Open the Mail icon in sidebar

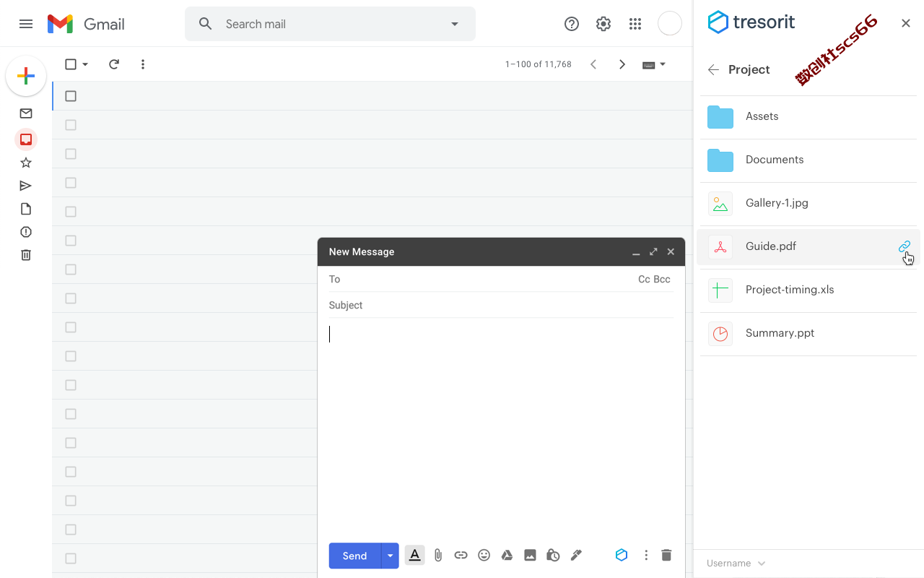[26, 113]
